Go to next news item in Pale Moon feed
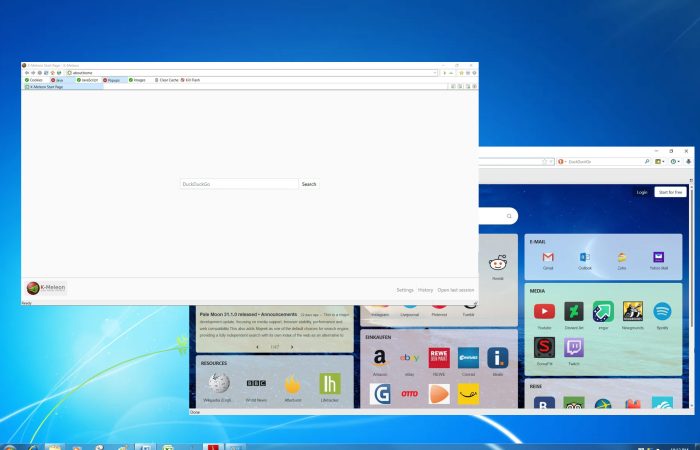The image size is (700, 450). pyautogui.click(x=292, y=347)
